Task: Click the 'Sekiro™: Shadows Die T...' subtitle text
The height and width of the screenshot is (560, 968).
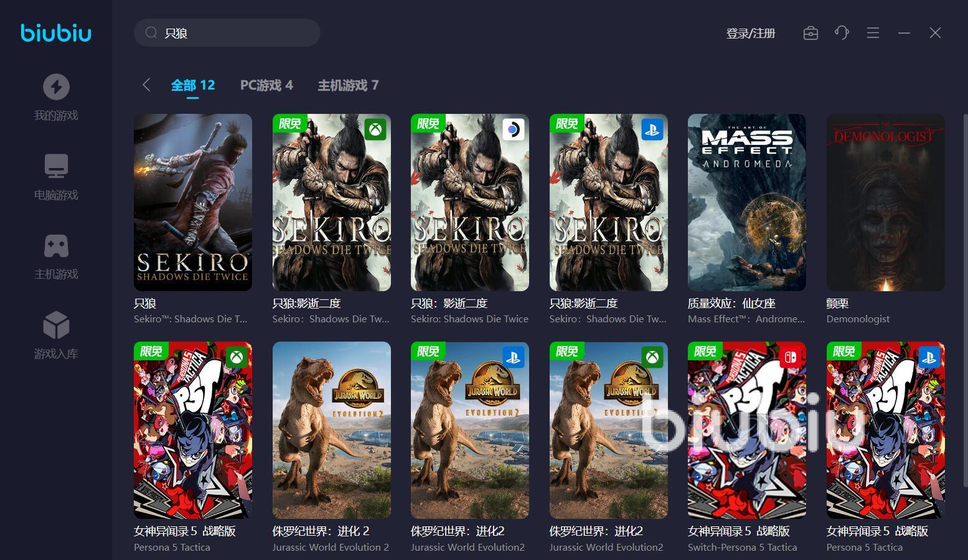Action: click(190, 319)
